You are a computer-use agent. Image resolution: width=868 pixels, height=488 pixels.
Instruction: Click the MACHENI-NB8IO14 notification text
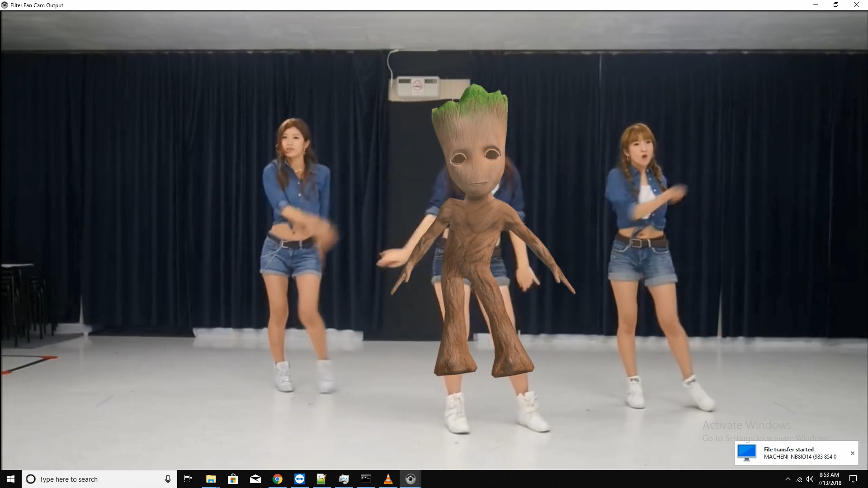click(800, 457)
